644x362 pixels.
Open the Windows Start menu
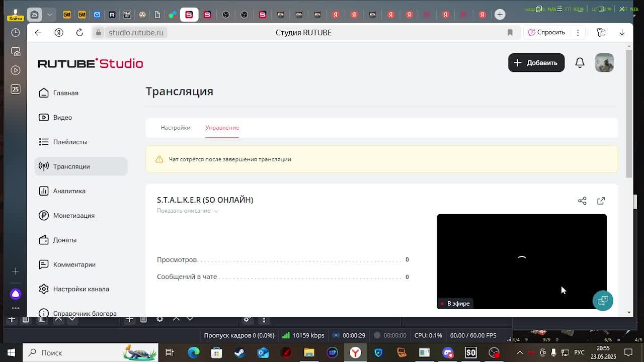point(11,352)
